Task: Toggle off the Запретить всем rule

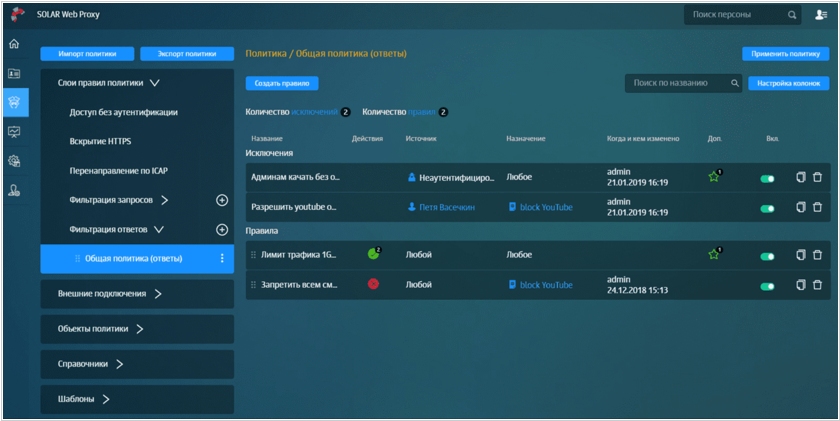Action: click(768, 287)
